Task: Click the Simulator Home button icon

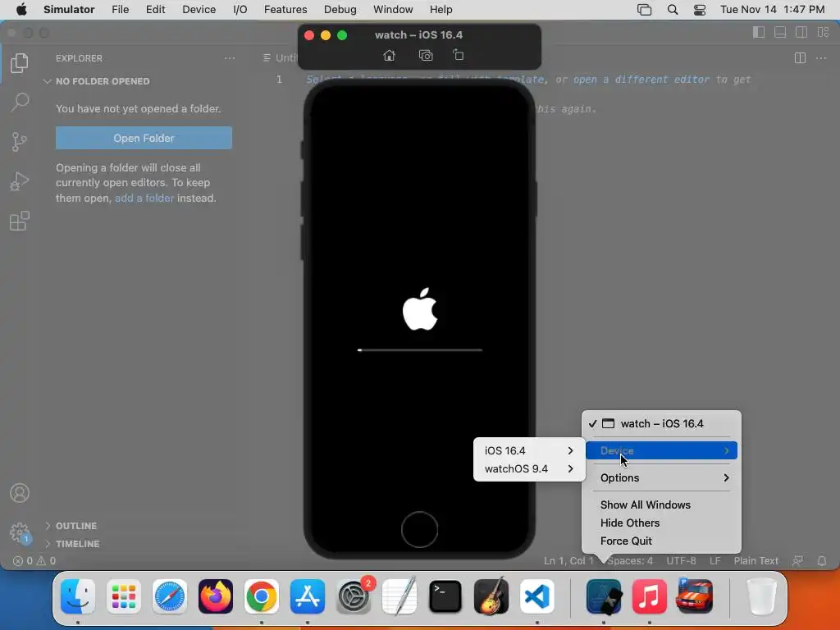Action: point(390,55)
